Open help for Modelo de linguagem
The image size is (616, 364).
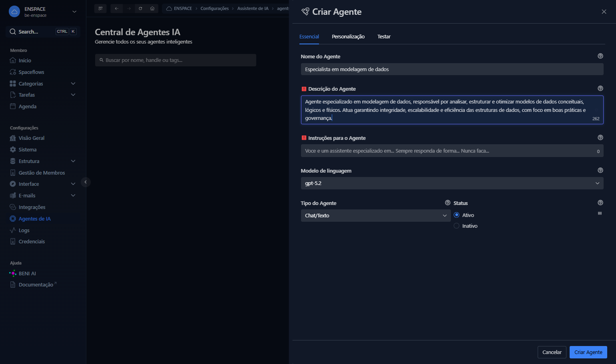click(x=600, y=171)
